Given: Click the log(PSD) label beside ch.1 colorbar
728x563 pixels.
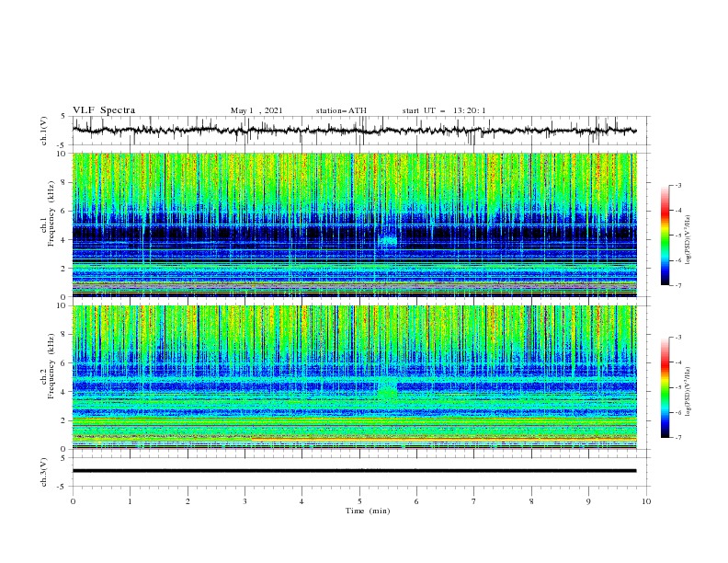Looking at the screenshot, I should (688, 240).
